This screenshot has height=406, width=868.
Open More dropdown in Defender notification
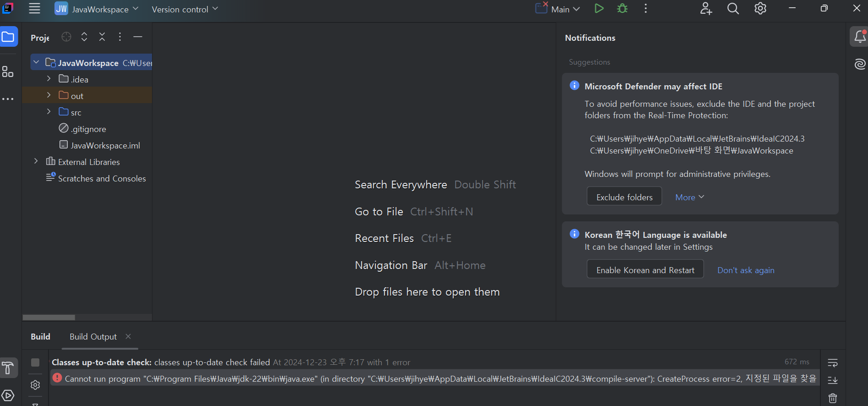tap(690, 197)
